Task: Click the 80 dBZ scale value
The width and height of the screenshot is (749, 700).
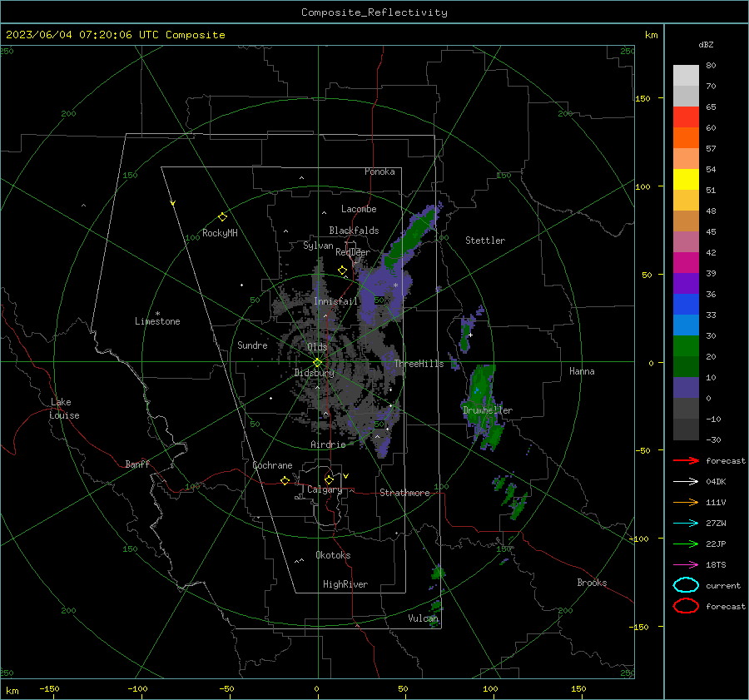Action: click(x=712, y=66)
